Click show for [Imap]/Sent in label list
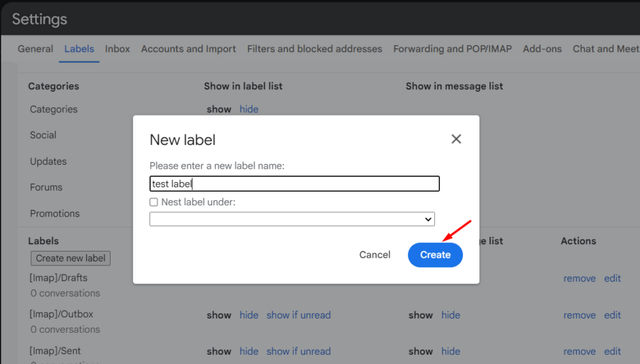 coord(219,352)
